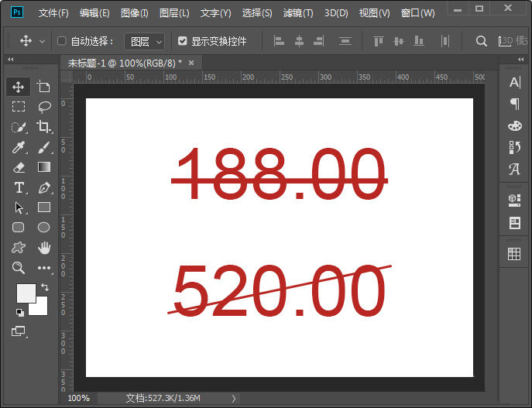Click the search magnifier in options bar

point(481,41)
